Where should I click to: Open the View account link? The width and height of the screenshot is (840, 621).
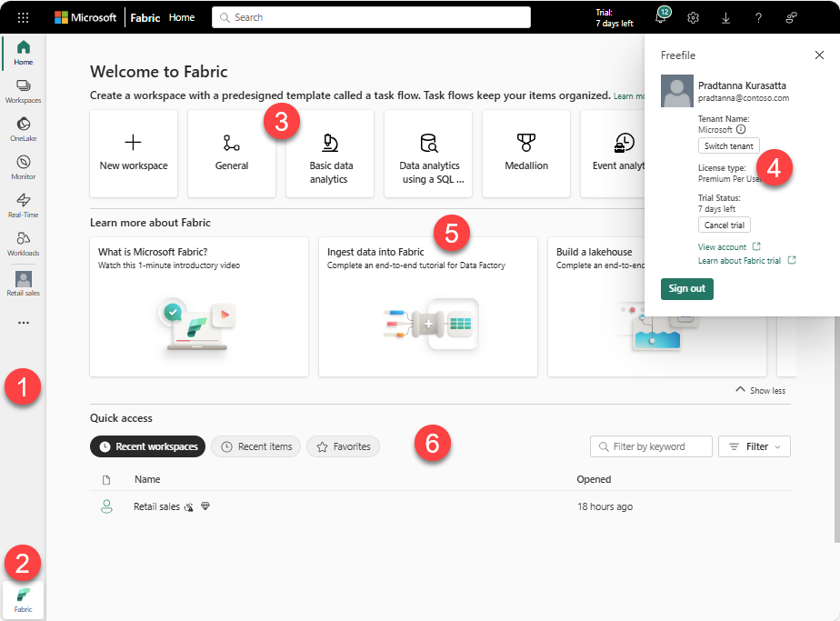[722, 246]
